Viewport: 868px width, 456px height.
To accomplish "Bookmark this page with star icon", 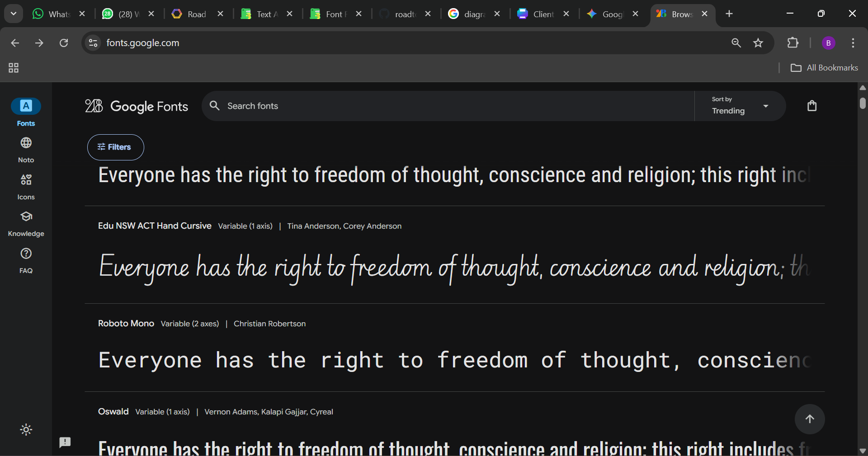I will pos(758,43).
